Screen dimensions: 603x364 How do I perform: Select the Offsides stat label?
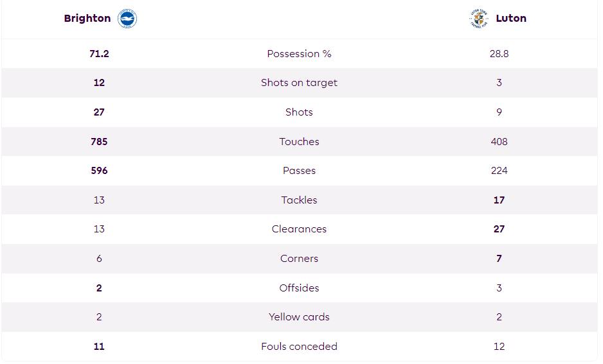(299, 288)
